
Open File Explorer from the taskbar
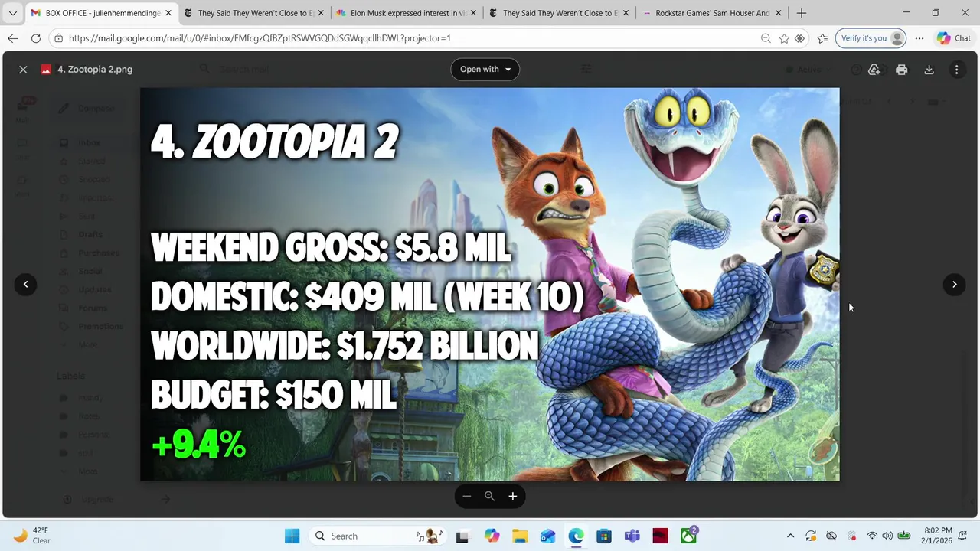[520, 536]
